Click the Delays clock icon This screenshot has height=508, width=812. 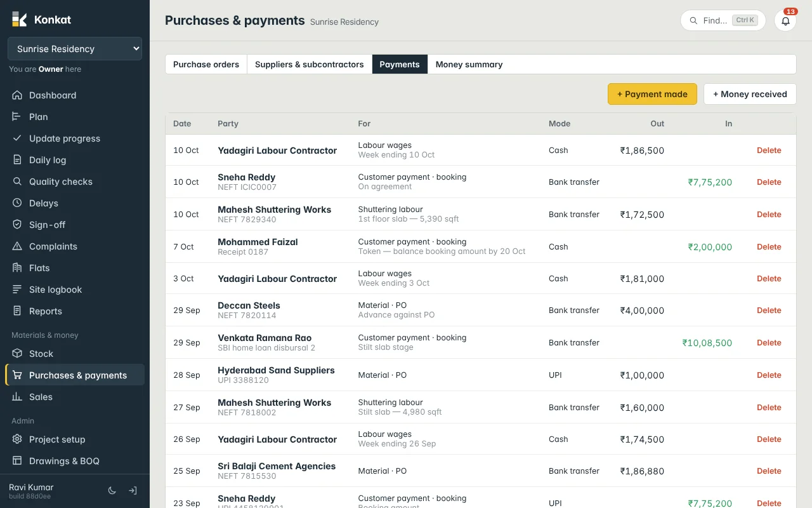[17, 203]
